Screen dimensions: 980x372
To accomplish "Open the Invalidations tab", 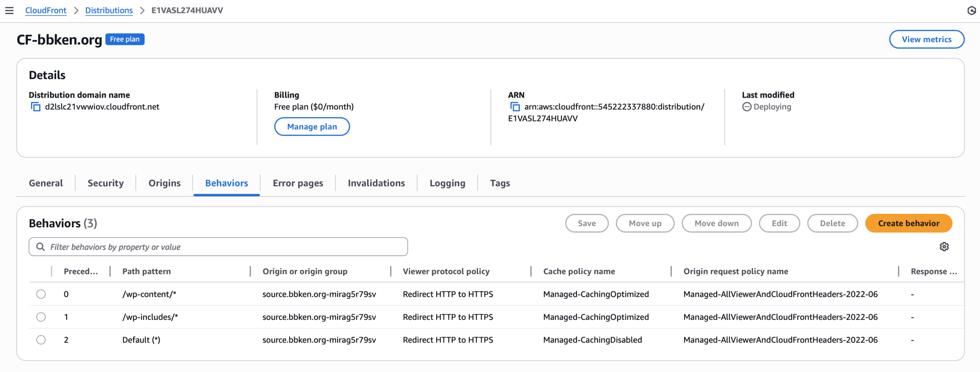I will point(376,183).
